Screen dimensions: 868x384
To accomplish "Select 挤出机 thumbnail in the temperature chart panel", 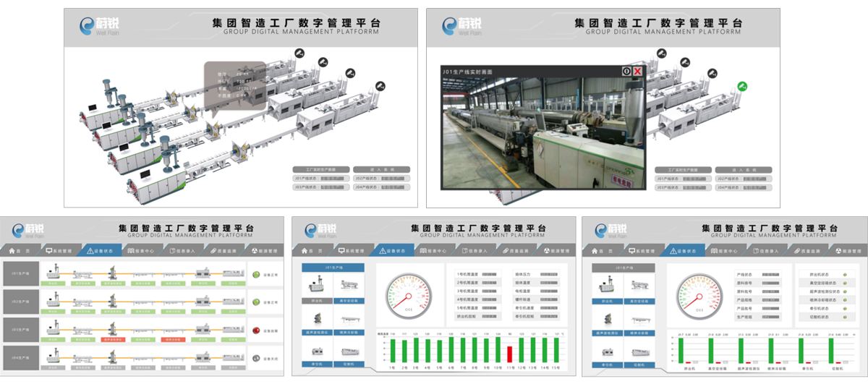I will pyautogui.click(x=316, y=289).
